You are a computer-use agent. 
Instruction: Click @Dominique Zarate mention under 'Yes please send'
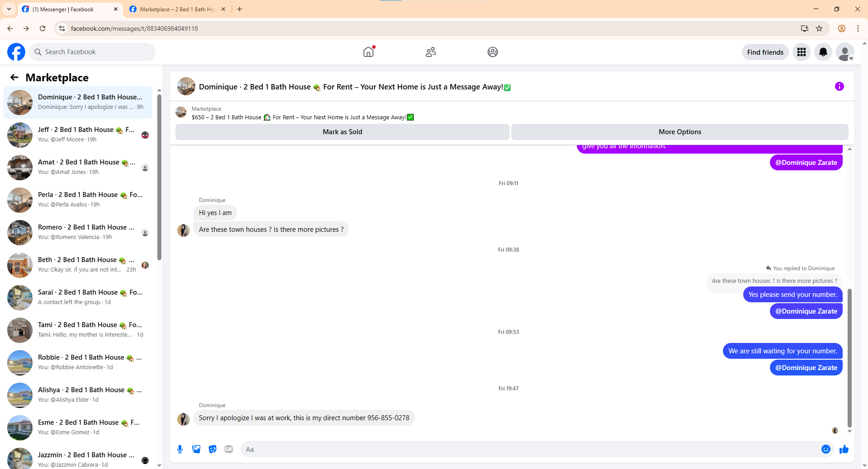click(x=806, y=311)
